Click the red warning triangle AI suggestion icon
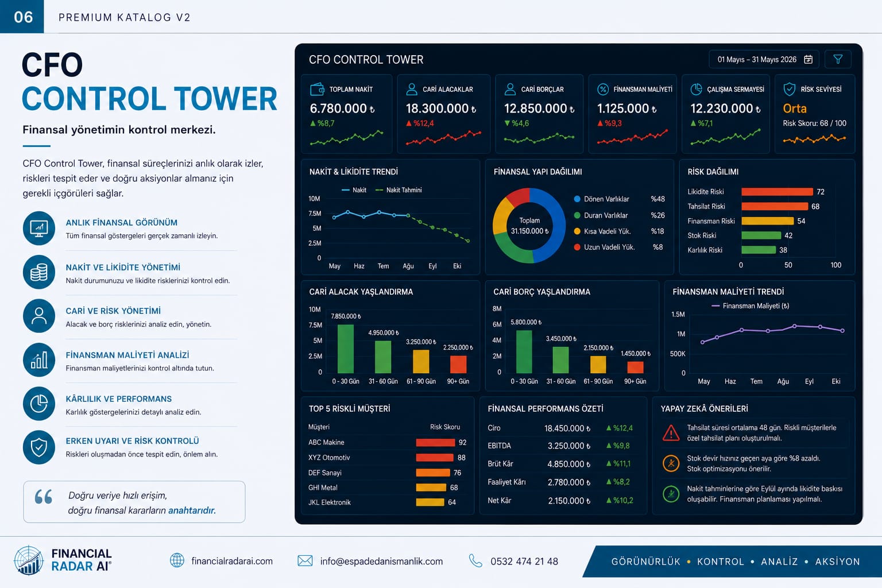882x588 pixels. (x=671, y=433)
